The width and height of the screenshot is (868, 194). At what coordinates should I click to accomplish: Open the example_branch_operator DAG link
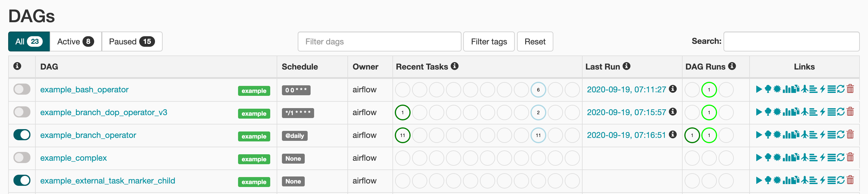pyautogui.click(x=88, y=135)
